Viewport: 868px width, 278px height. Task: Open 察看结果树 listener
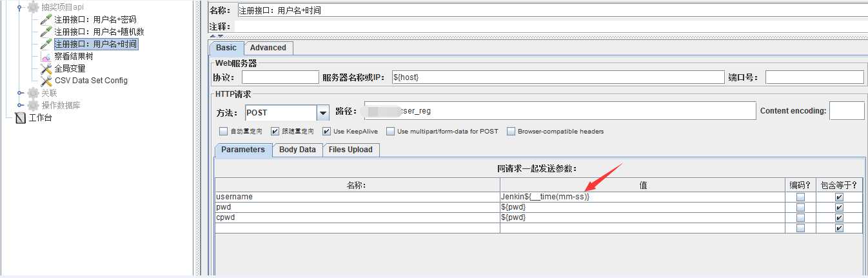point(74,56)
